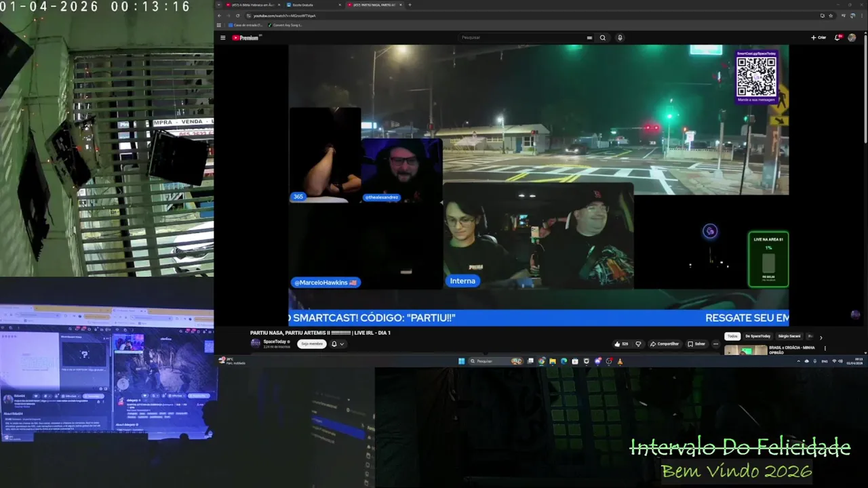Image resolution: width=868 pixels, height=488 pixels.
Task: Open the YouTube account avatar menu
Action: coord(852,38)
